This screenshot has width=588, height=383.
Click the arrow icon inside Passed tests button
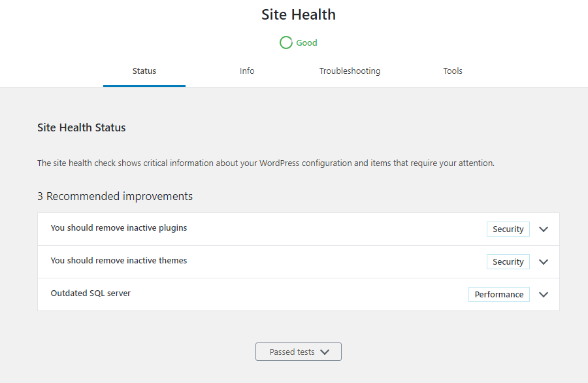325,352
